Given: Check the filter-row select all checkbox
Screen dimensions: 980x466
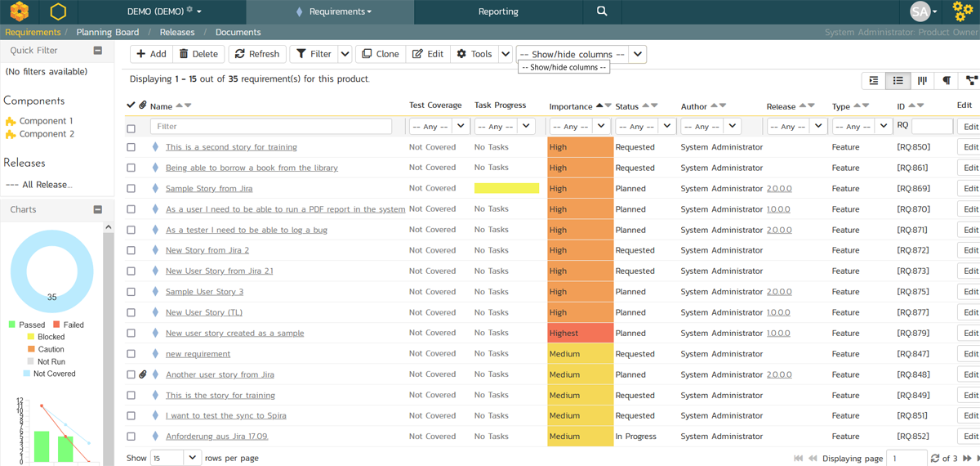Looking at the screenshot, I should [131, 128].
